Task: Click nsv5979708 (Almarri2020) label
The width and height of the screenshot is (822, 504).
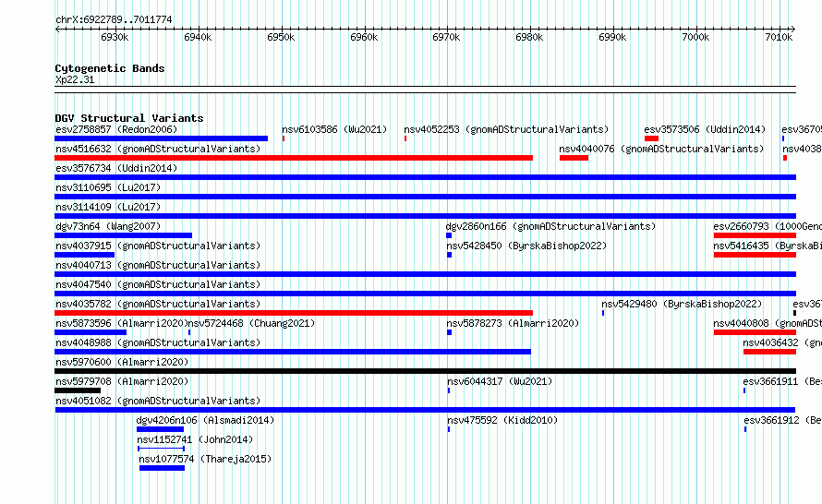Action: tap(122, 381)
